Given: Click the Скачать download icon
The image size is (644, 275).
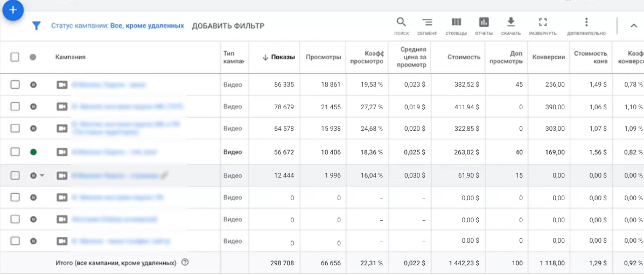Looking at the screenshot, I should coord(511,26).
